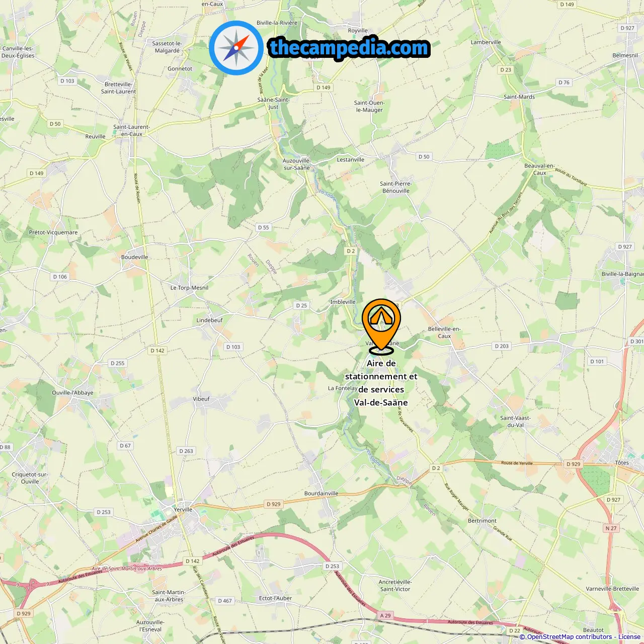Screen dimensions: 644x644
Task: Open the thecampedia.com logo text
Action: coord(349,48)
